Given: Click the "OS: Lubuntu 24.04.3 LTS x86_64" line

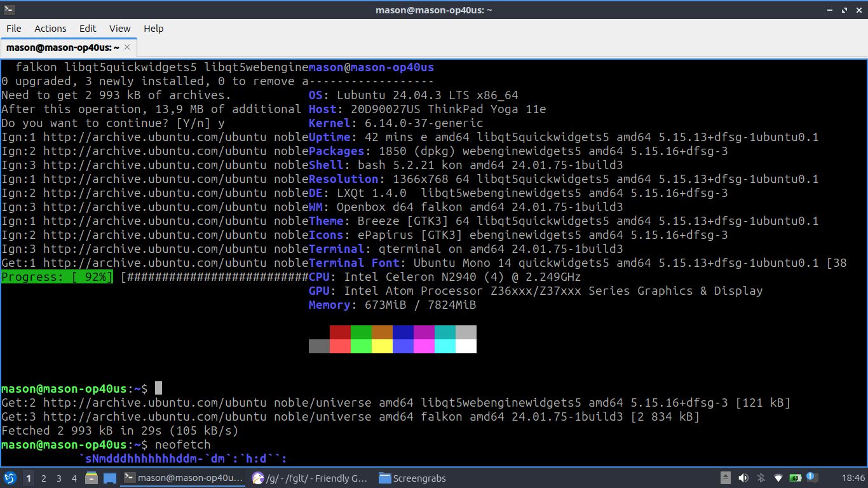Looking at the screenshot, I should pos(414,95).
